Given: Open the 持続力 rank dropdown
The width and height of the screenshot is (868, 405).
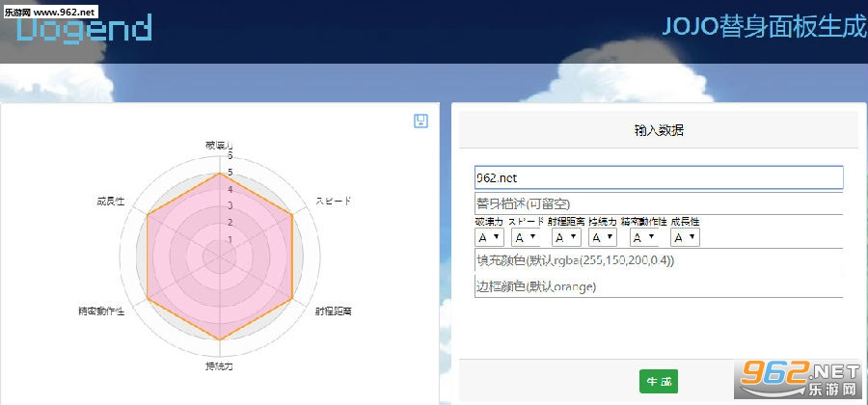Looking at the screenshot, I should (x=603, y=237).
